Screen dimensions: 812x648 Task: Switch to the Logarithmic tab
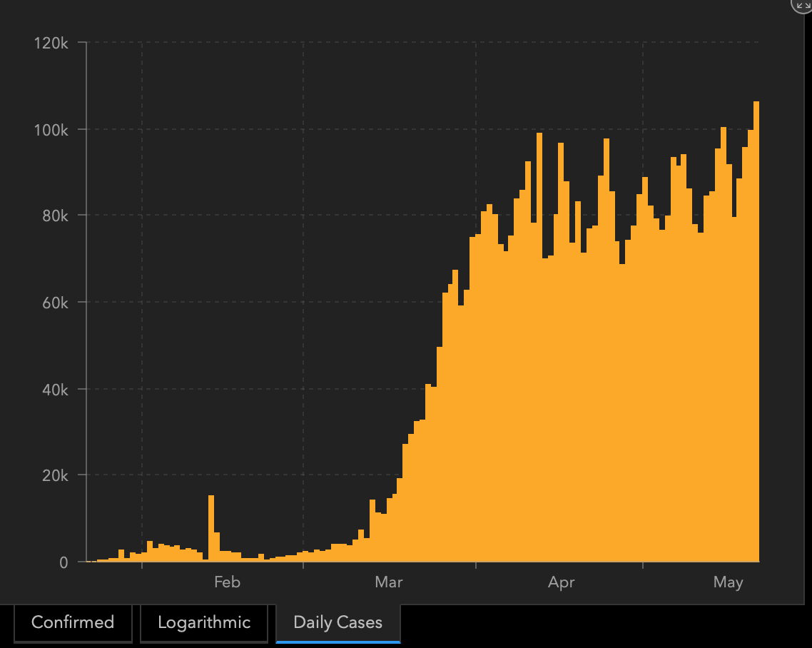pos(204,622)
